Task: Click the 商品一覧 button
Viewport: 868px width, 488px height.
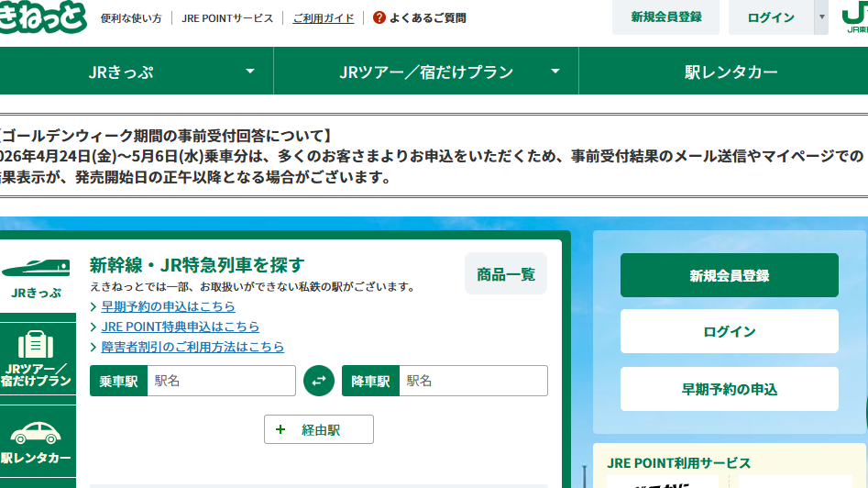Action: click(x=506, y=274)
